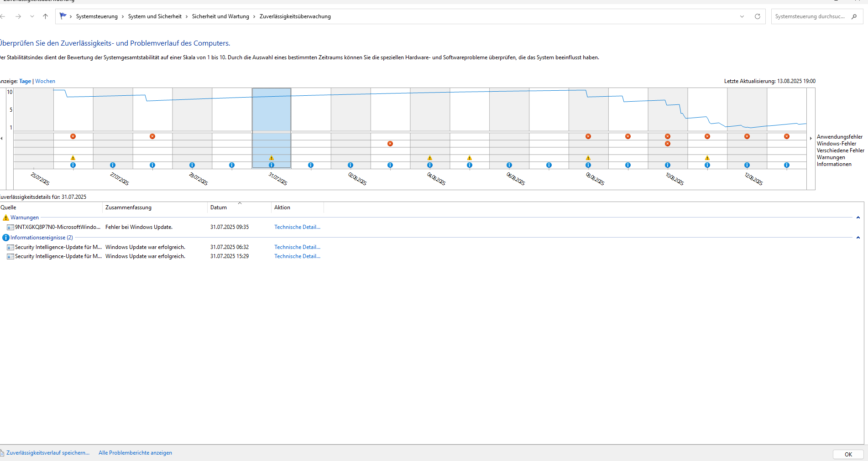This screenshot has width=868, height=461.
Task: Refresh the address bar view
Action: 758,16
